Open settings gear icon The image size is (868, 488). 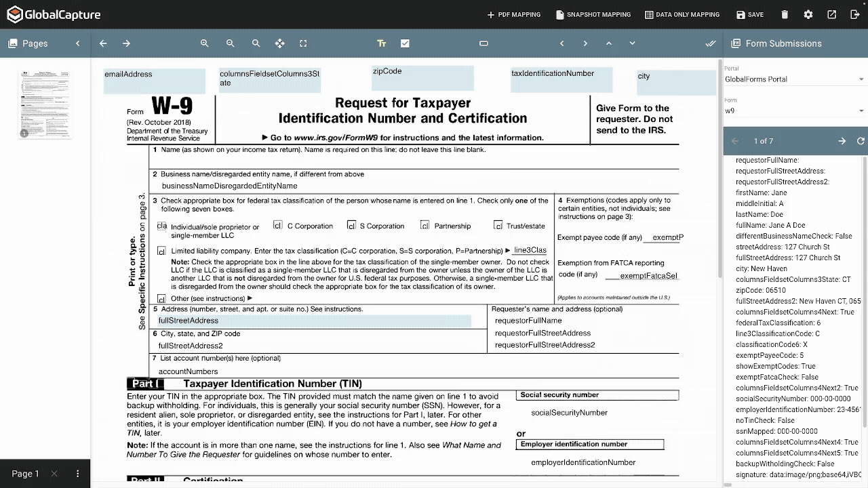pos(808,14)
